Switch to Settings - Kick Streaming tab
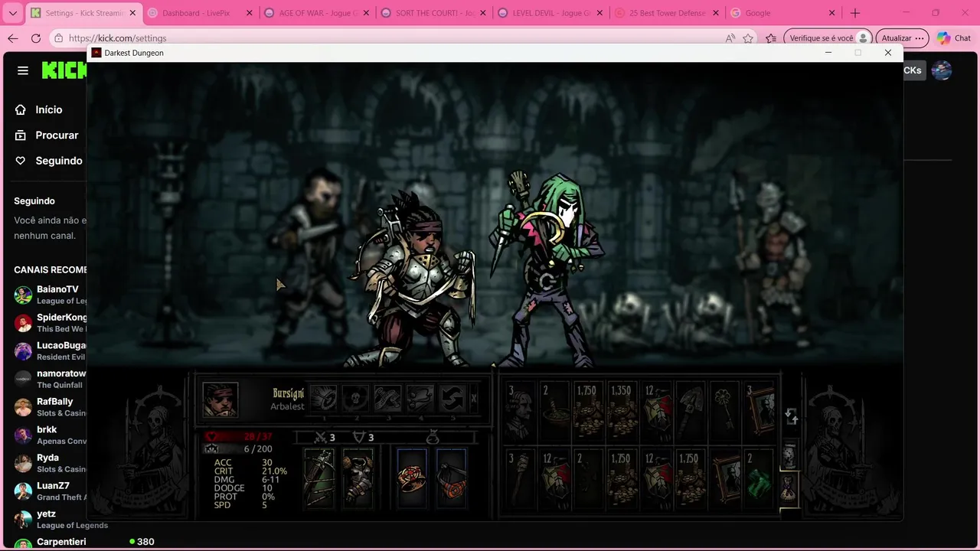 [84, 13]
